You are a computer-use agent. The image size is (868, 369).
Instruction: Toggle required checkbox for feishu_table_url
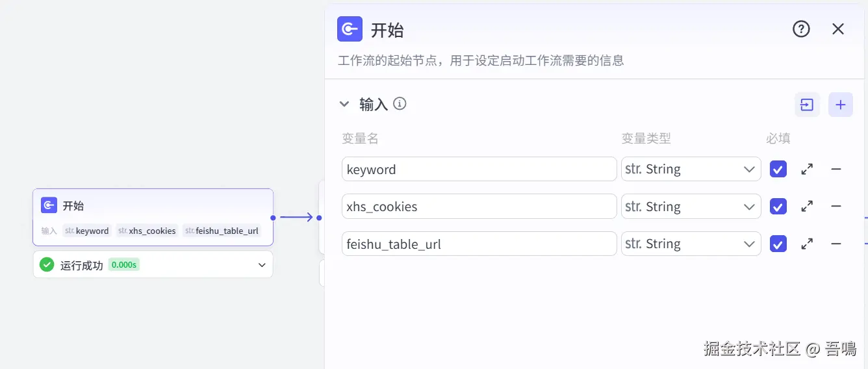[x=778, y=244]
